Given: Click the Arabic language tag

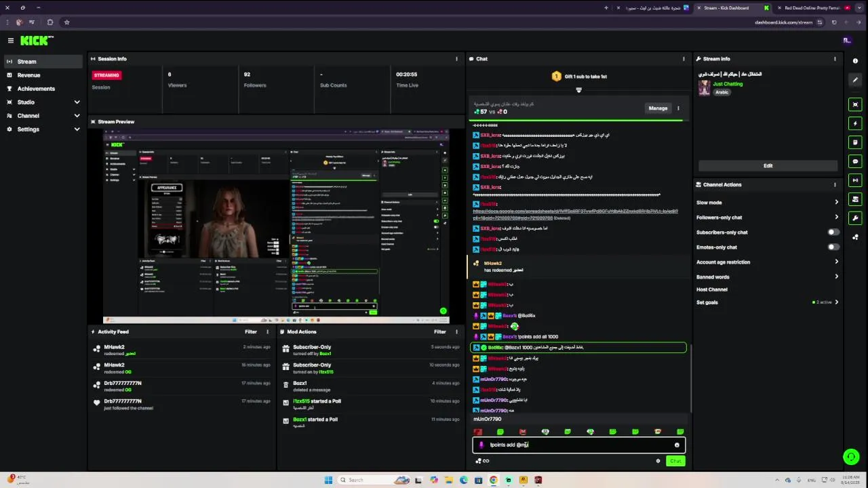Looking at the screenshot, I should click(722, 92).
